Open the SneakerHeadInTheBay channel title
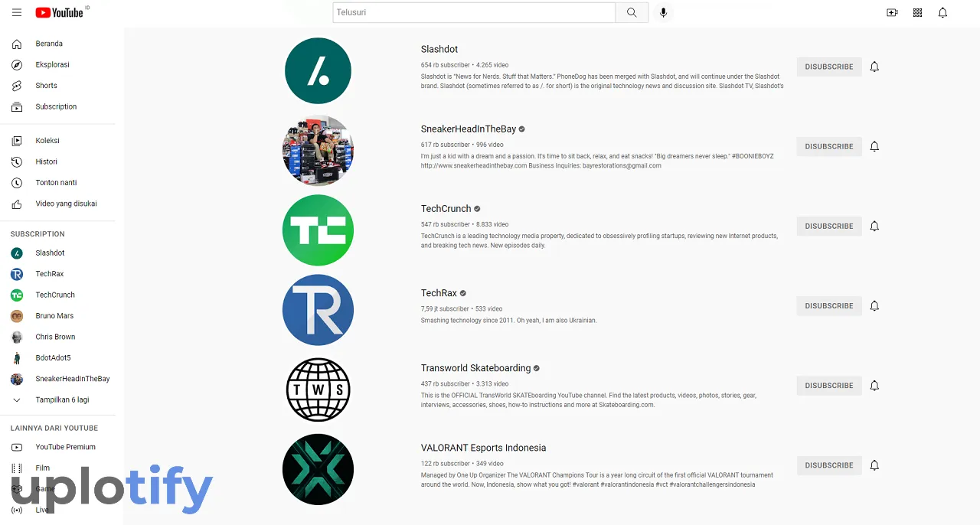Image resolution: width=980 pixels, height=525 pixels. click(x=468, y=129)
